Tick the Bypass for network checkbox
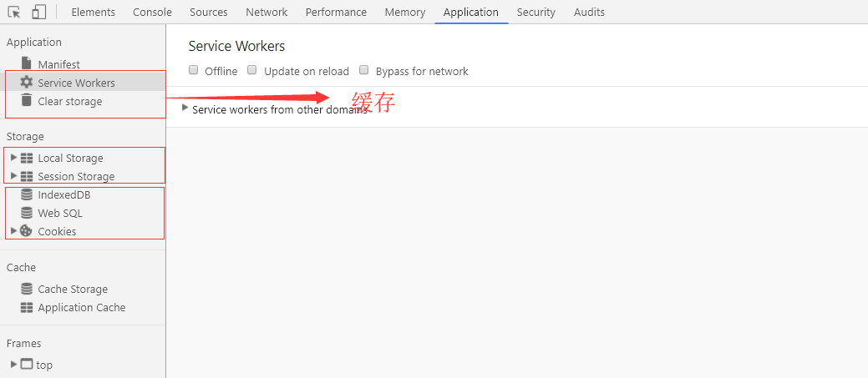Viewport: 868px width, 378px height. click(x=363, y=70)
